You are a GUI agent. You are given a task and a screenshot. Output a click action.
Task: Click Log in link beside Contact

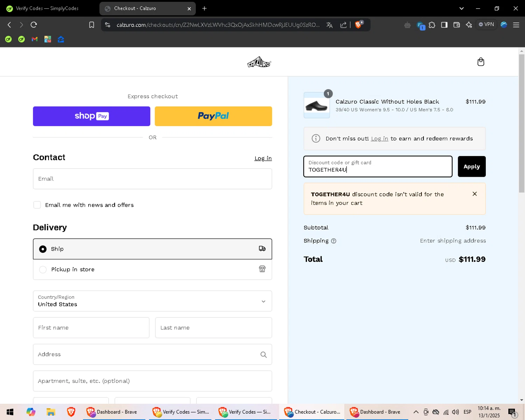coord(263,159)
